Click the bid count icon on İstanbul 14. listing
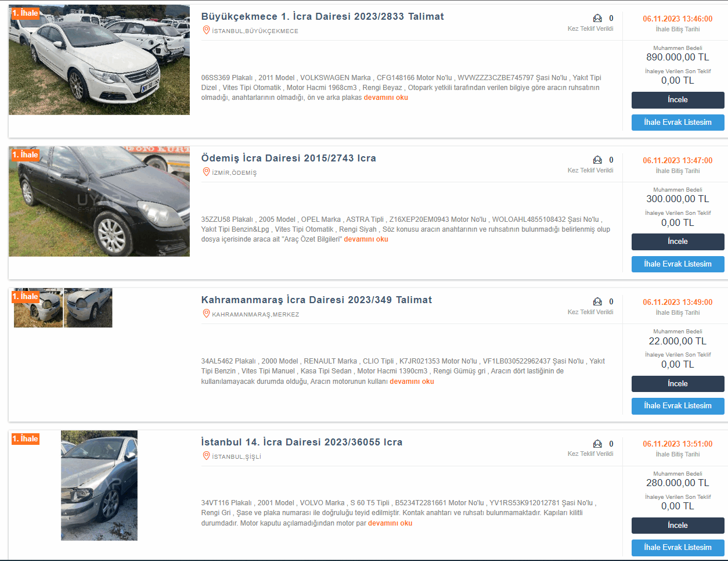 click(x=597, y=444)
